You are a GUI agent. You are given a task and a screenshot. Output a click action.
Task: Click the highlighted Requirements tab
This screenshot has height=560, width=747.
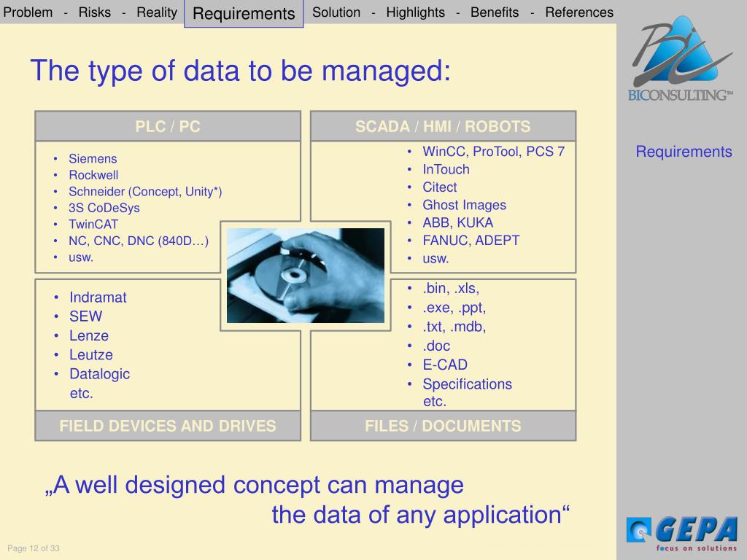tap(244, 14)
